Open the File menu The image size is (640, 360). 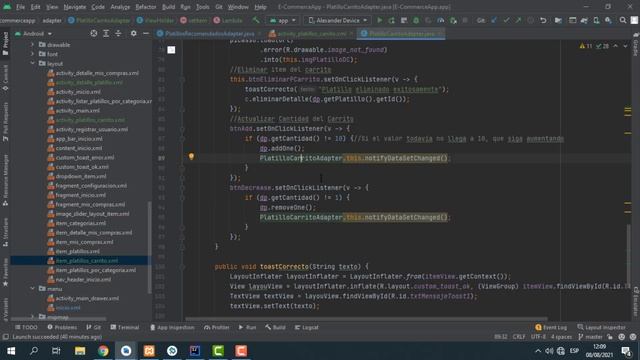[20, 7]
